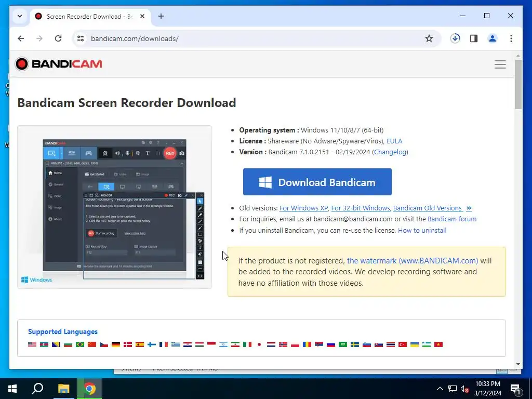Go back to the previous page

[x=21, y=38]
